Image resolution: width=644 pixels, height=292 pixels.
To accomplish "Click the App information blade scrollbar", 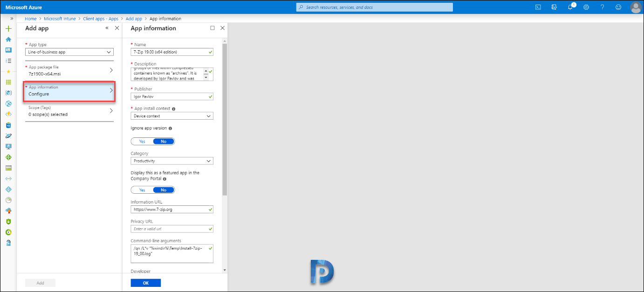I will [x=225, y=120].
